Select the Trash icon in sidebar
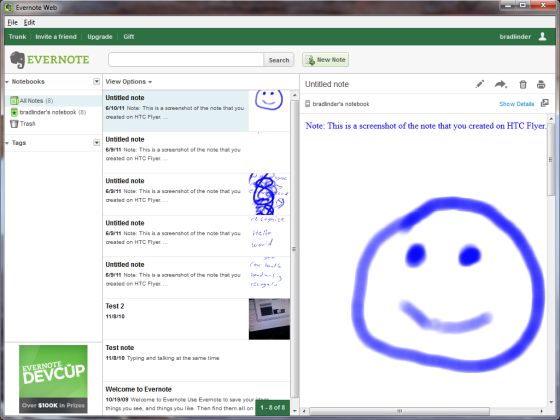The width and height of the screenshot is (560, 420). click(14, 124)
